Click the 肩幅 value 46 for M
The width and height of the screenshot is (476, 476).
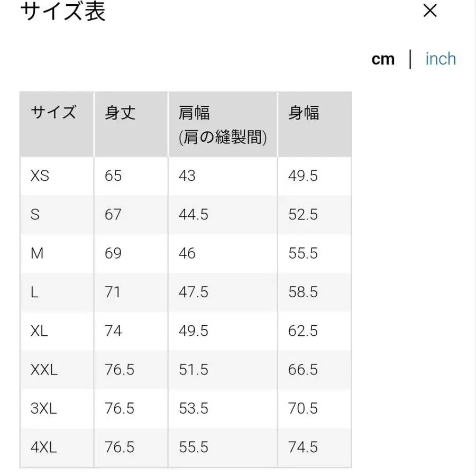[x=186, y=253]
